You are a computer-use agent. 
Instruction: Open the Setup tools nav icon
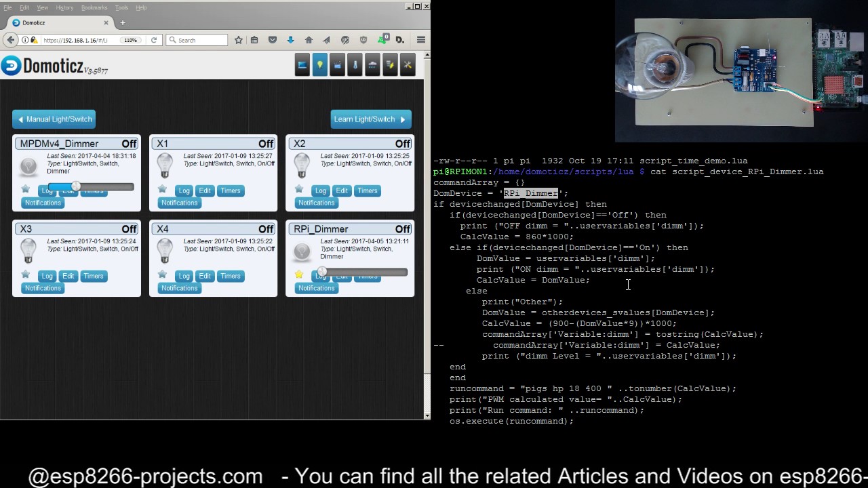click(408, 65)
